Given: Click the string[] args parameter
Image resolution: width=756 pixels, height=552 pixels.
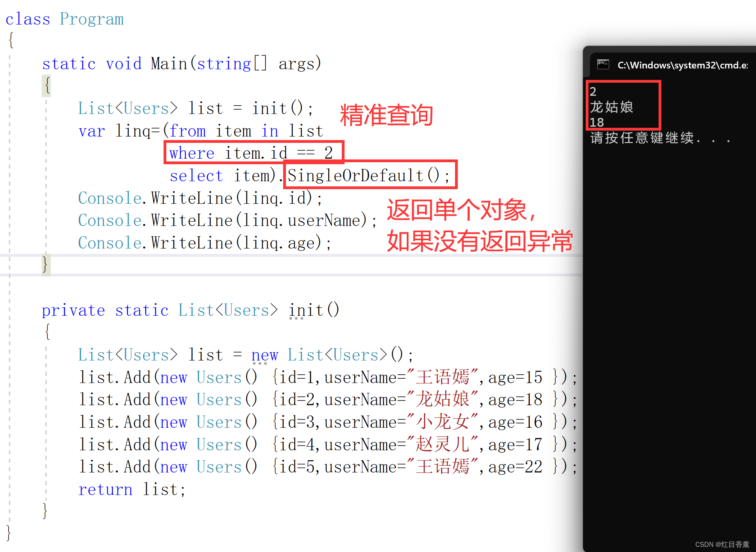Looking at the screenshot, I should point(259,64).
